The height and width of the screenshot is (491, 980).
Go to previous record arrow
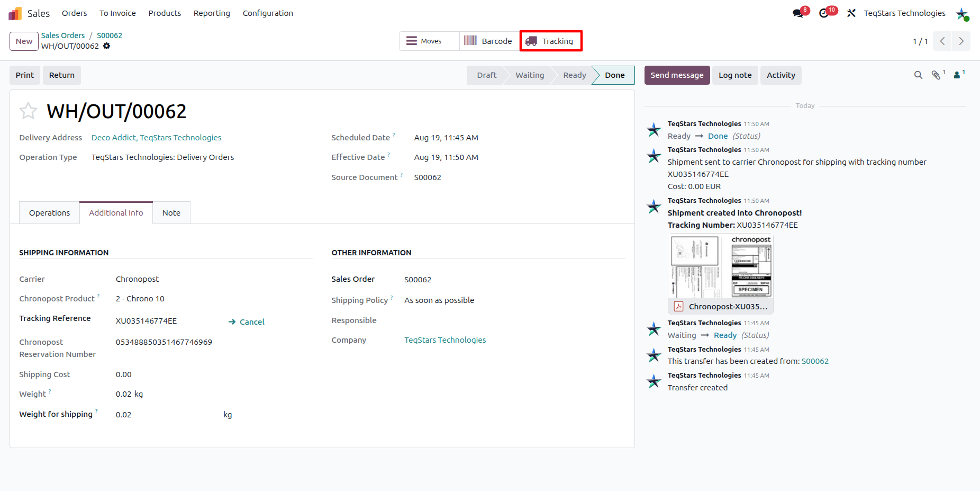click(x=942, y=41)
